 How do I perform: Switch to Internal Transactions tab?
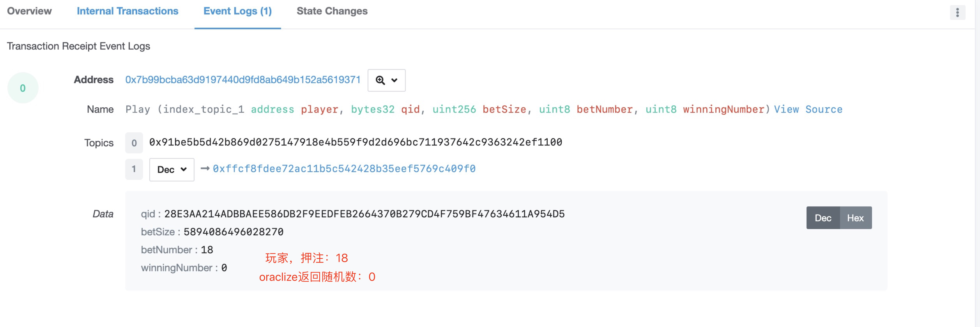[x=127, y=11]
